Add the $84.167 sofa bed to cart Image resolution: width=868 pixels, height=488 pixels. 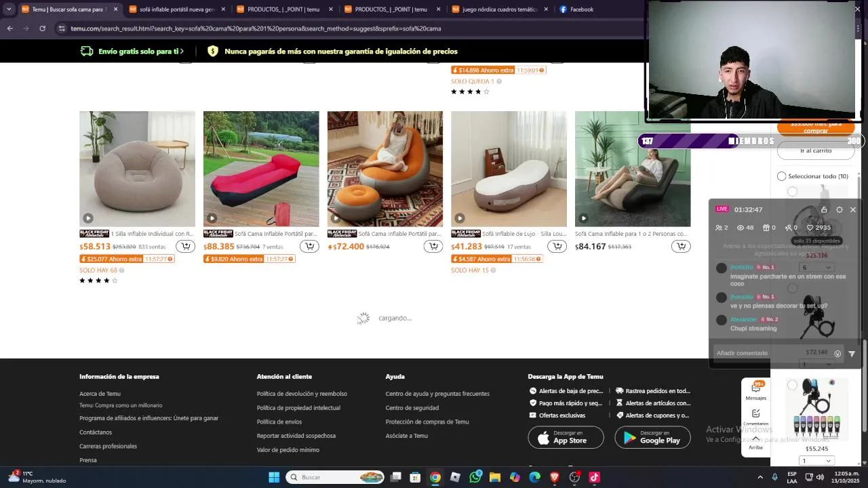(681, 246)
